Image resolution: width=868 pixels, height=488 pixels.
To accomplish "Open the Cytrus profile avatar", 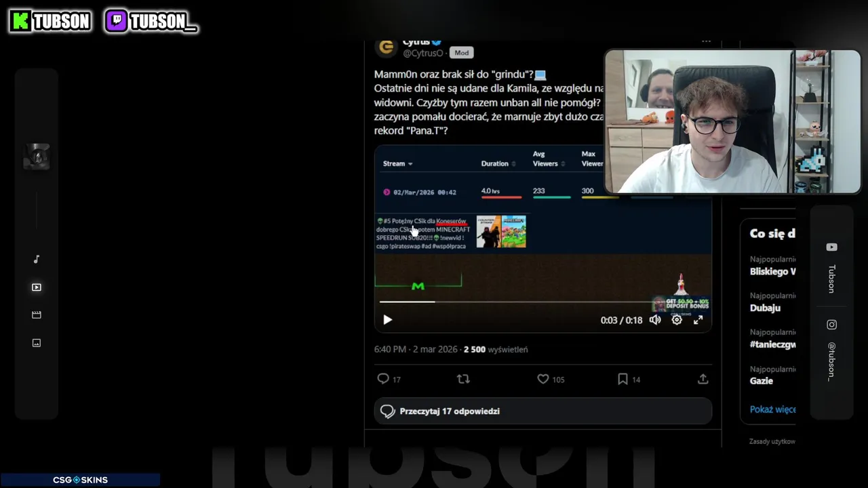I will coord(387,46).
